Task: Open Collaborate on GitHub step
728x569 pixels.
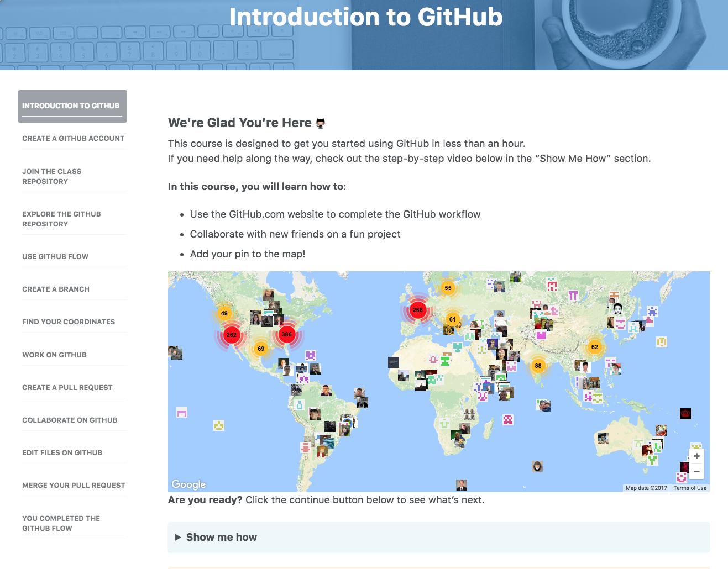Action: click(70, 420)
